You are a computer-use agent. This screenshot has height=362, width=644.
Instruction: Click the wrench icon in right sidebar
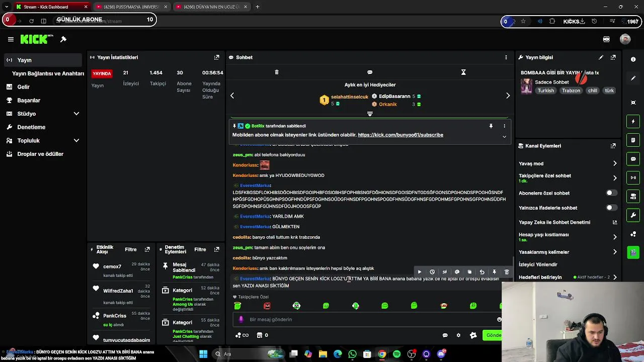pos(633,215)
